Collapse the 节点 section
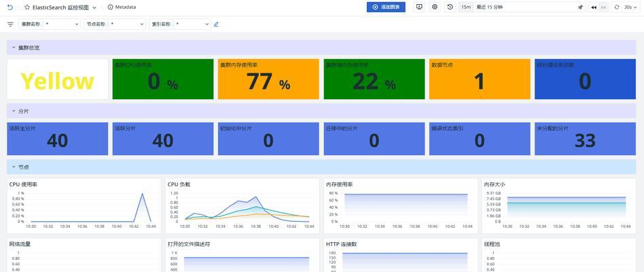644x272 pixels. tap(13, 167)
